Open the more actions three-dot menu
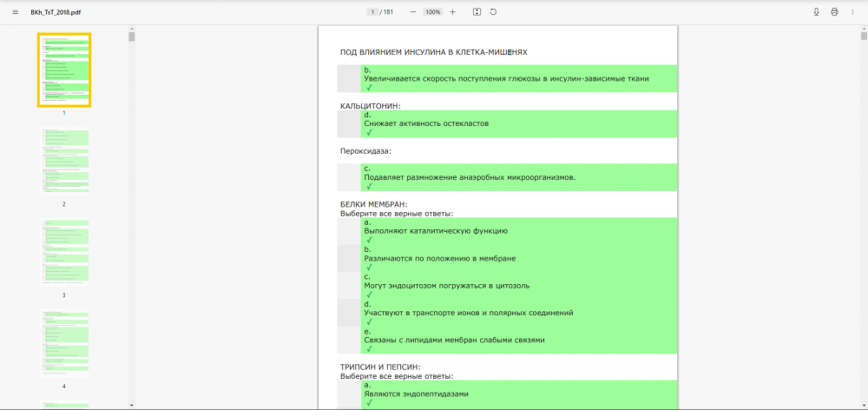Screen dimensions: 868x410 pyautogui.click(x=852, y=12)
